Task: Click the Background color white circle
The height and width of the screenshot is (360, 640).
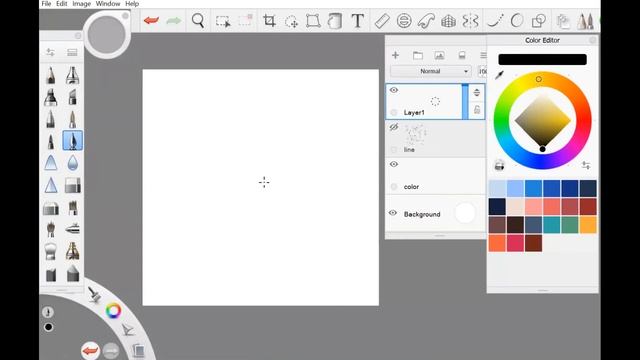Action: 465,213
